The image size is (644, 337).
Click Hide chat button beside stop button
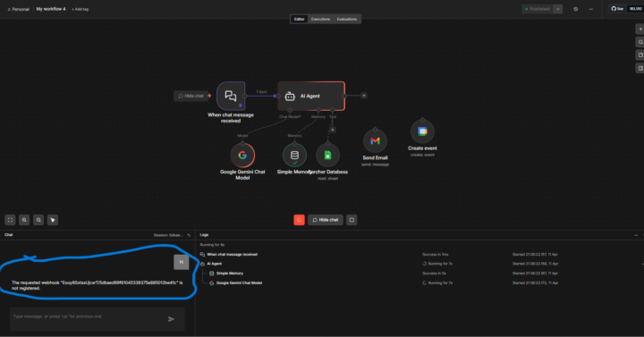(326, 220)
